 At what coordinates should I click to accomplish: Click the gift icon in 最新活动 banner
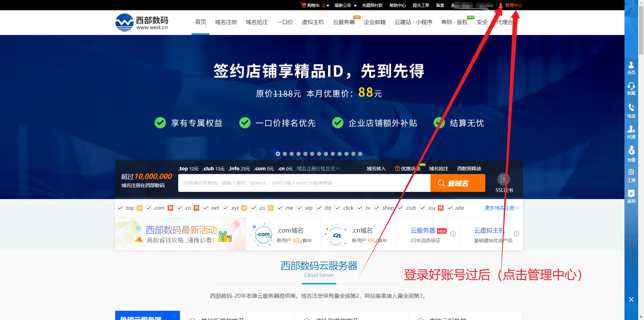225,236
